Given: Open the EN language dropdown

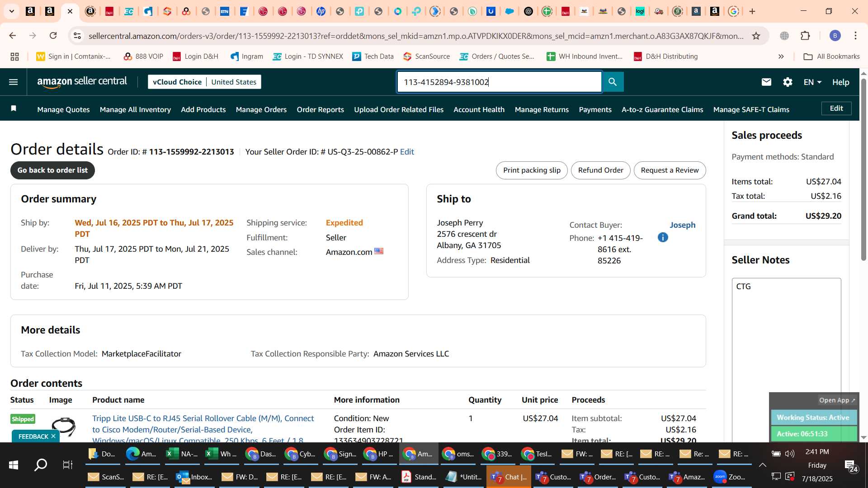Looking at the screenshot, I should point(812,82).
